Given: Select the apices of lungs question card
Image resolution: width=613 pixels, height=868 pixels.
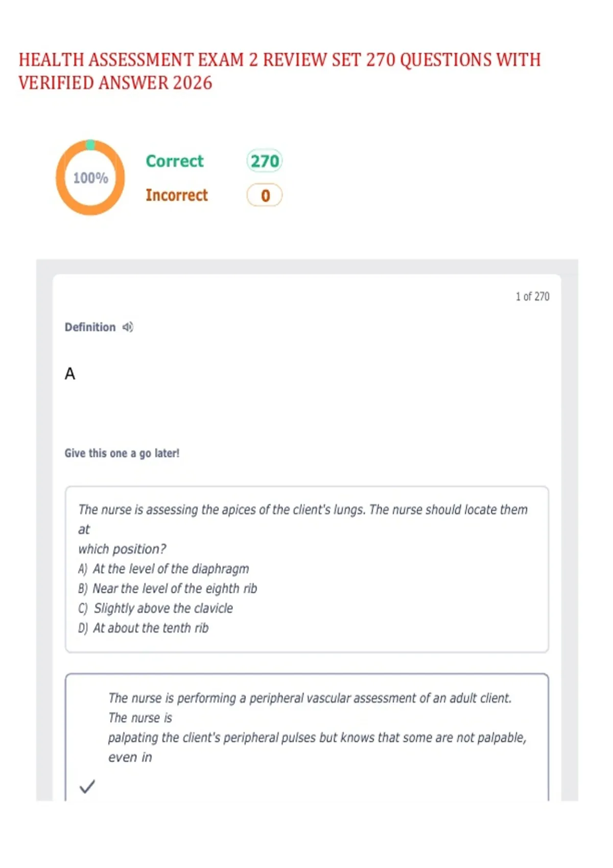Looking at the screenshot, I should tap(307, 569).
